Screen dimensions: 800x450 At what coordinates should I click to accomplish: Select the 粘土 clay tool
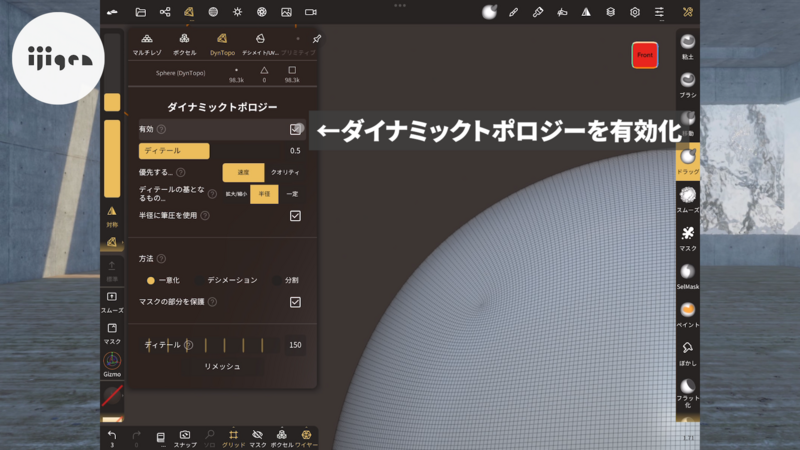tap(688, 46)
